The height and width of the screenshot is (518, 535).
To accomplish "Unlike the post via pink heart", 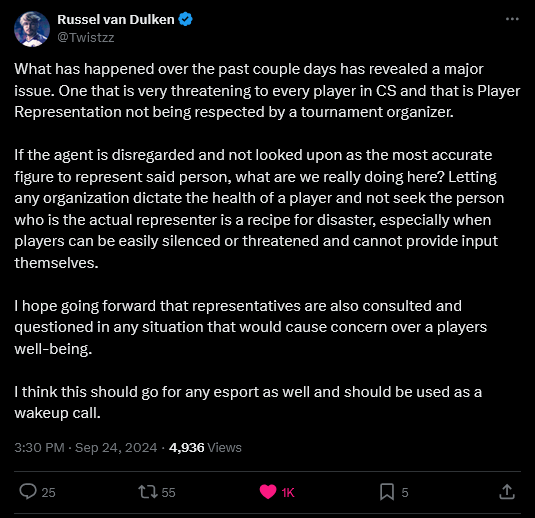I will [x=268, y=492].
